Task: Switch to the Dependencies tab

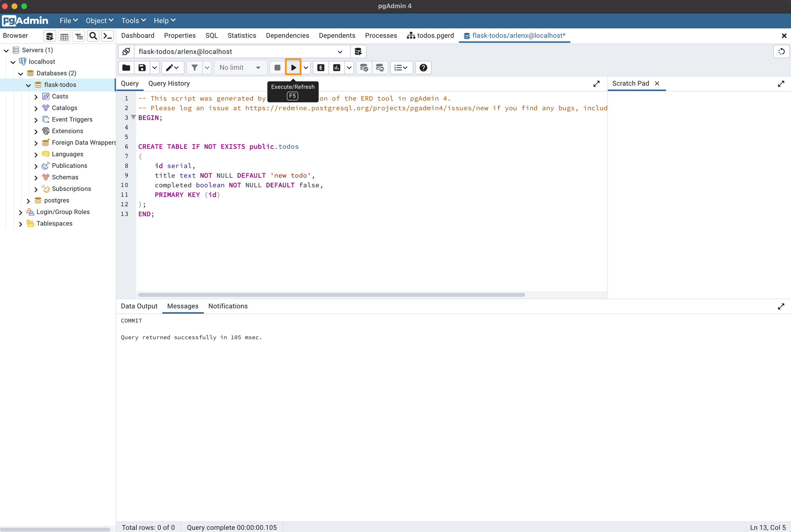Action: tap(287, 35)
